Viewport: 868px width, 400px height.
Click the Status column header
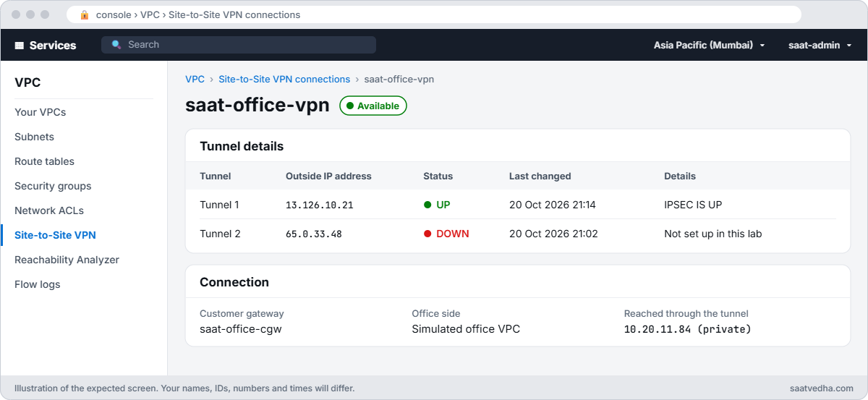point(438,176)
